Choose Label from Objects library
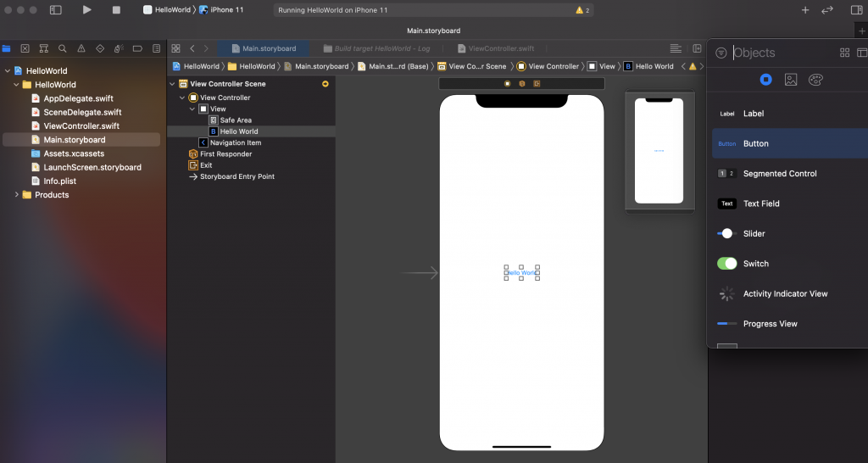 (789, 114)
